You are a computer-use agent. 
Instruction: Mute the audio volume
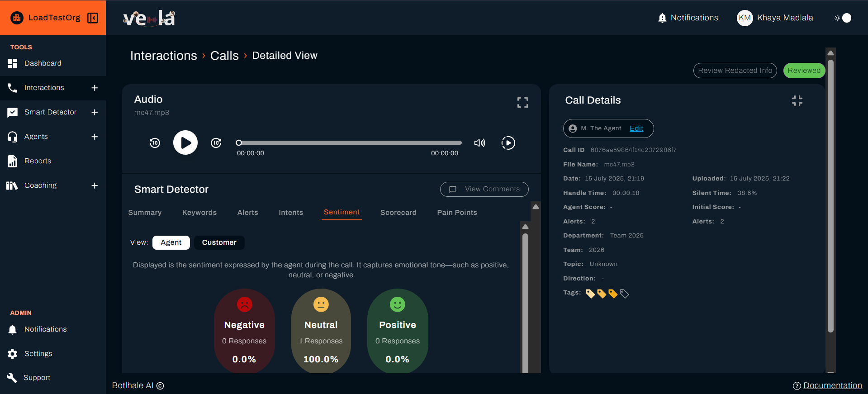479,143
